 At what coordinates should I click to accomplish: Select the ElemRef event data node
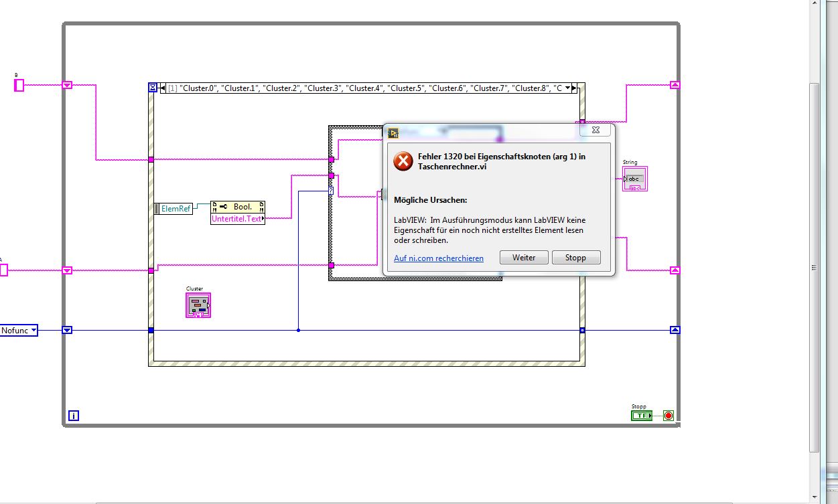tap(173, 208)
